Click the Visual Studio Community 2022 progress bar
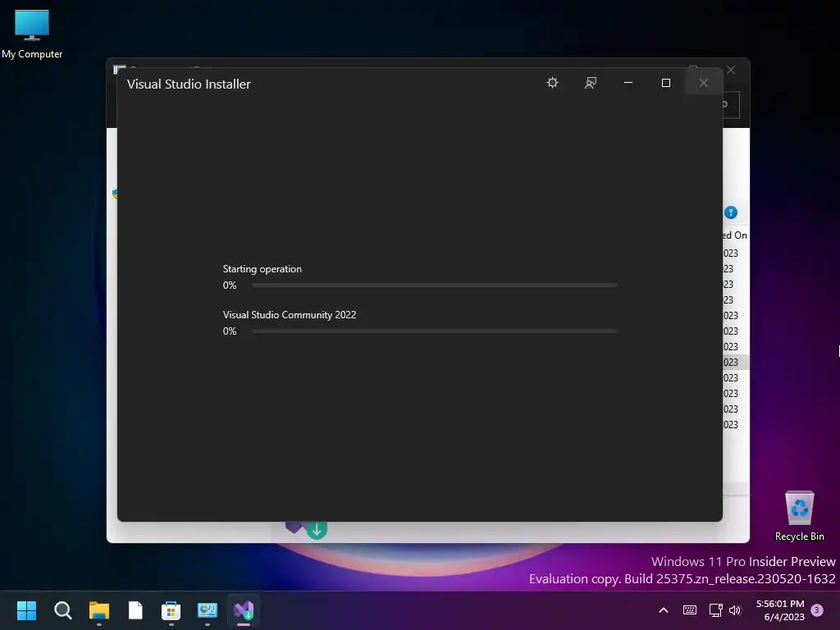Image resolution: width=840 pixels, height=630 pixels. pos(435,331)
